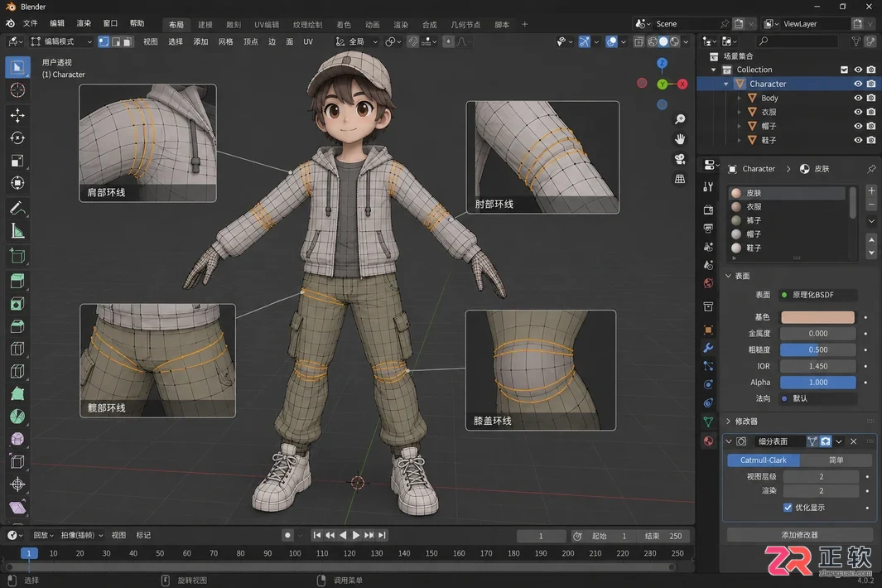Viewport: 882px width, 588px height.
Task: Select the Transform tool
Action: click(x=17, y=183)
